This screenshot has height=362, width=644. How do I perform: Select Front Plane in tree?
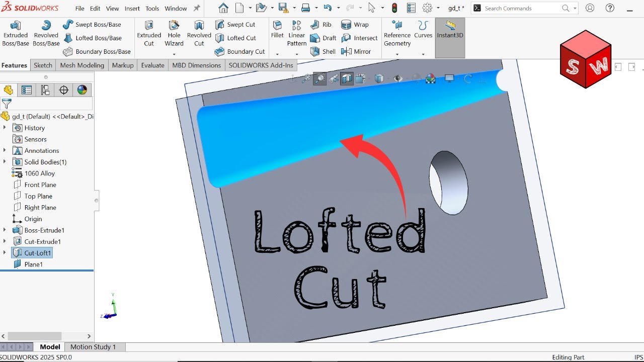coord(40,185)
